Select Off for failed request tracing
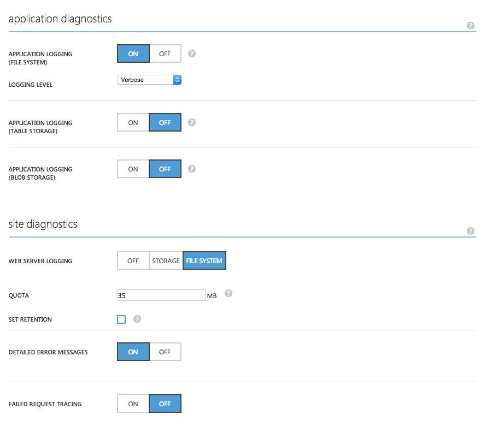This screenshot has height=427, width=504. pyautogui.click(x=165, y=404)
